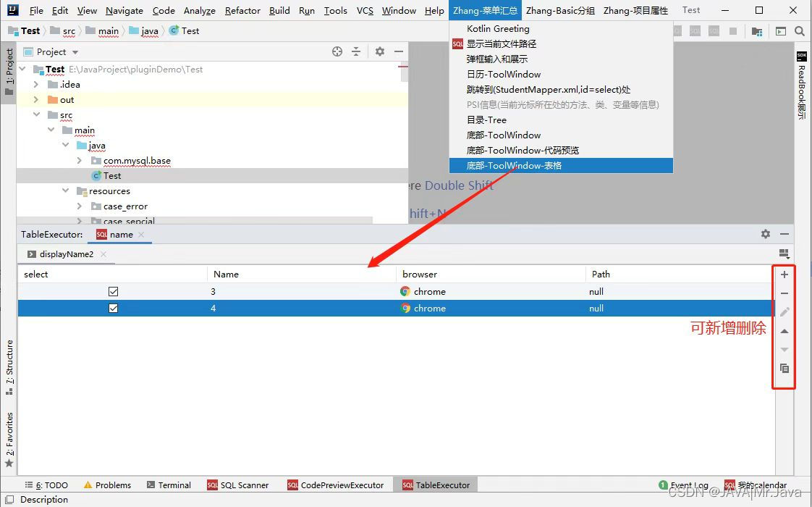The image size is (812, 507).
Task: Collapse the main folder
Action: point(51,130)
